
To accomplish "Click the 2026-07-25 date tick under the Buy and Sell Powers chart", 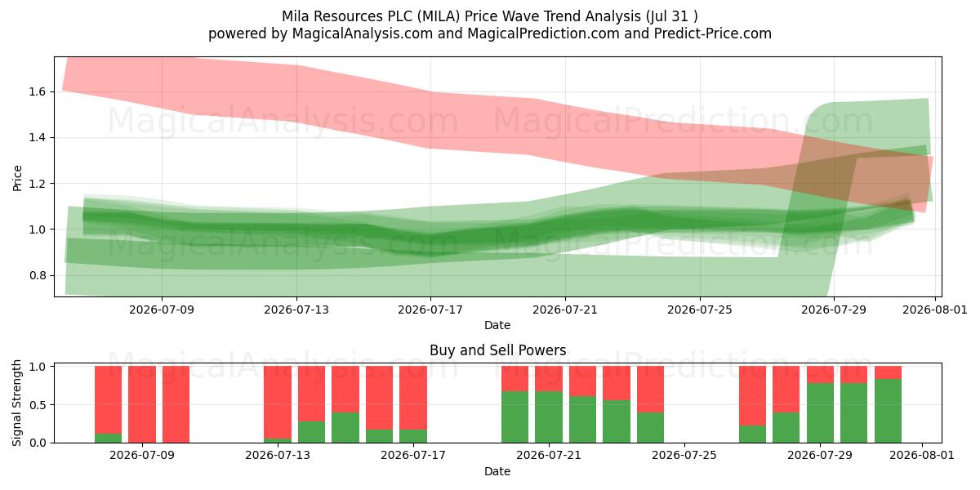I will 684,457.
